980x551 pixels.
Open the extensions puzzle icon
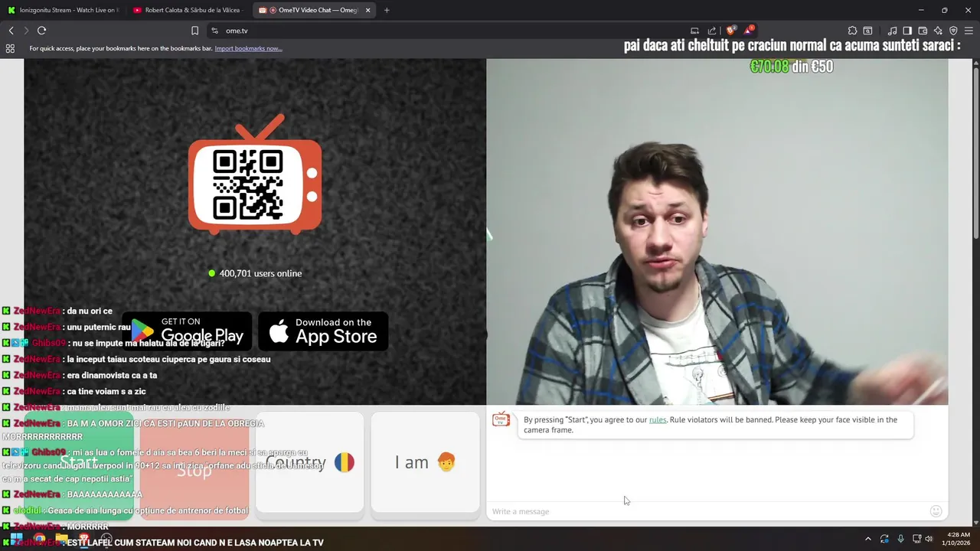coord(852,31)
